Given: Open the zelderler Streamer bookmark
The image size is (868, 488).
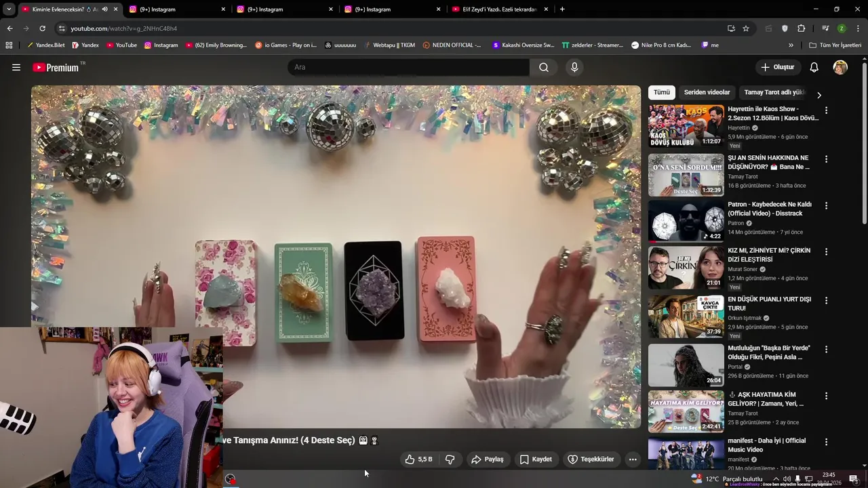Looking at the screenshot, I should click(593, 45).
